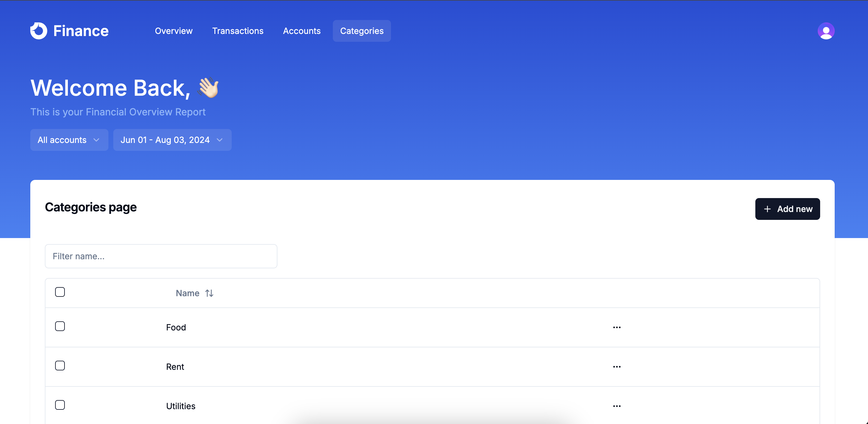Switch to the Overview tab
Screen dimensions: 868x424
174,31
